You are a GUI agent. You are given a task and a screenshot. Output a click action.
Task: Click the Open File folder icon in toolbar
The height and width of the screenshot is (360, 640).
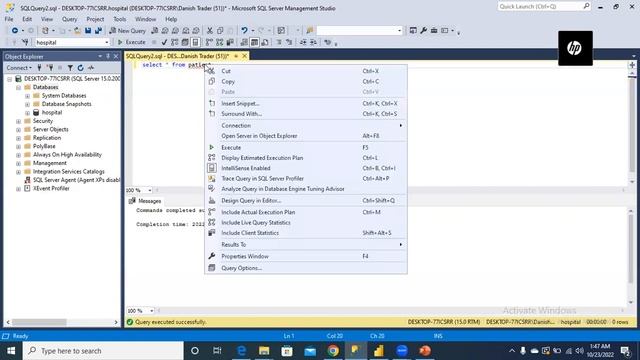tap(77, 31)
